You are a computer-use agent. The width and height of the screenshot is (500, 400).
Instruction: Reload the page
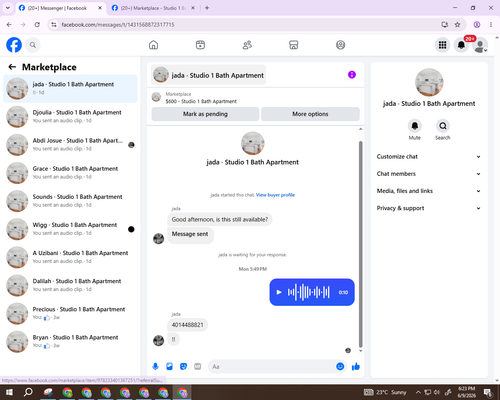pyautogui.click(x=37, y=25)
